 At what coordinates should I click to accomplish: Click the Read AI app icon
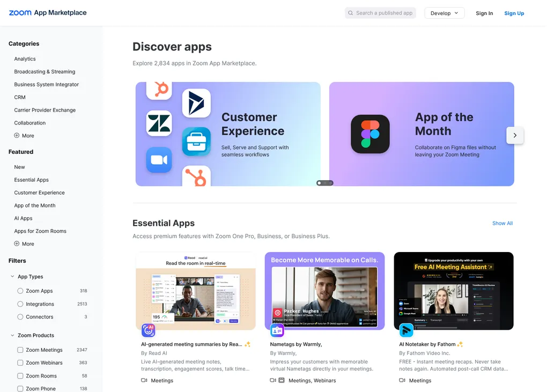click(x=148, y=330)
